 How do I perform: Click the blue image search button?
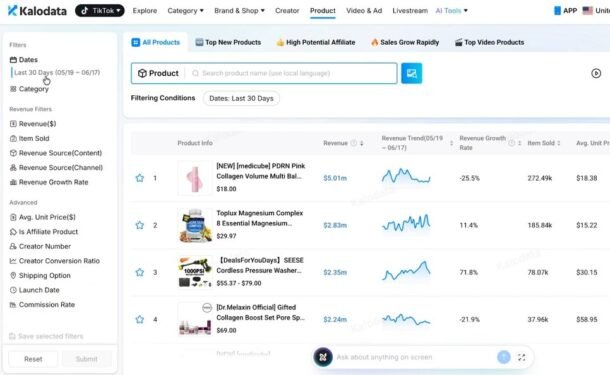tap(412, 73)
